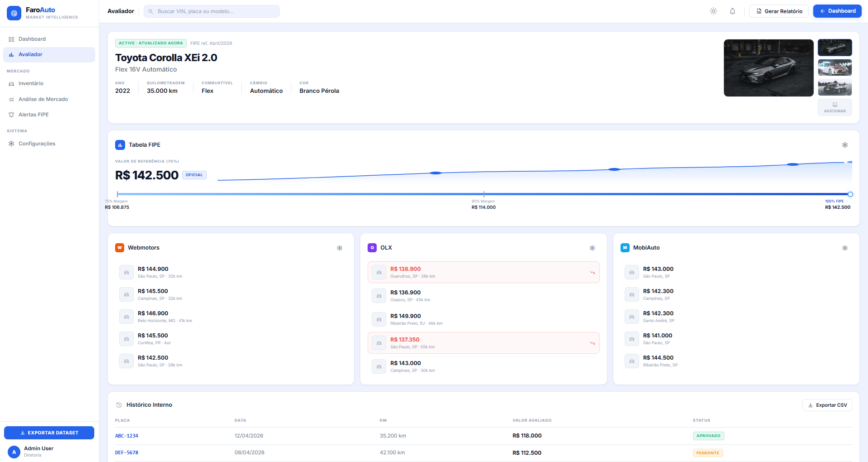
Task: Click the FIPE margin slider handle at 100%
Action: pyautogui.click(x=850, y=194)
